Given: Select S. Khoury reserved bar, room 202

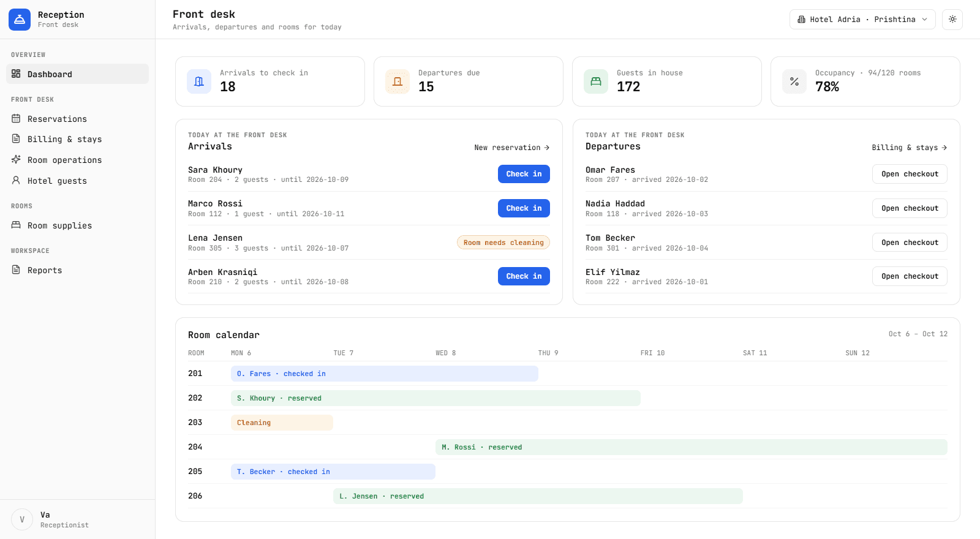Looking at the screenshot, I should click(x=435, y=398).
